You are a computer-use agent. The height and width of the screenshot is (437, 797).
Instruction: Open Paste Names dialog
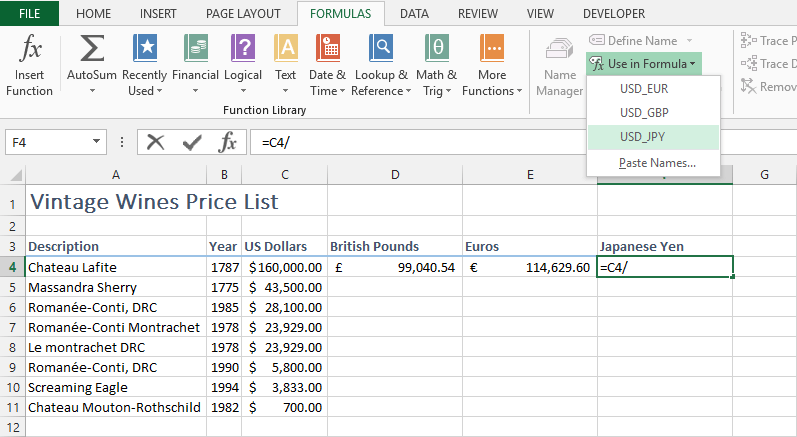654,163
